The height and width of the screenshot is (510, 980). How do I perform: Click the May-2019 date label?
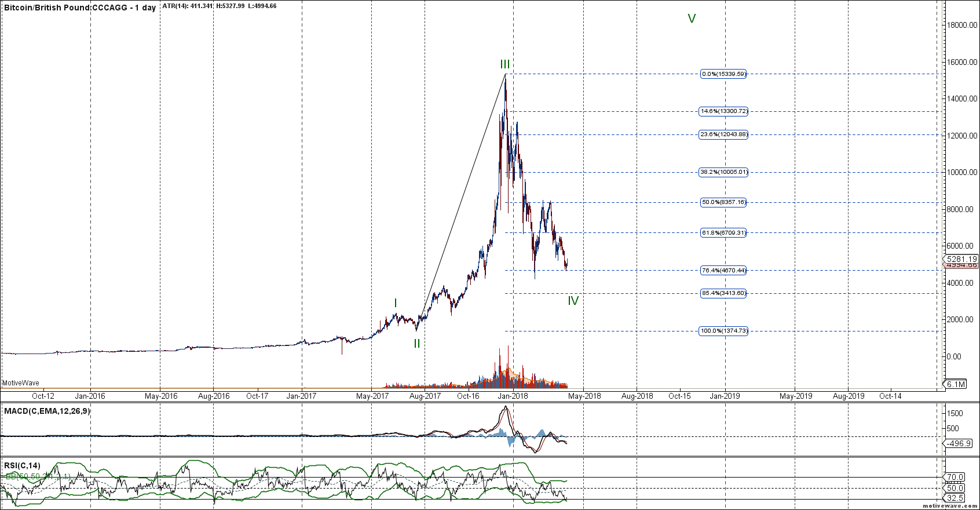click(x=796, y=396)
